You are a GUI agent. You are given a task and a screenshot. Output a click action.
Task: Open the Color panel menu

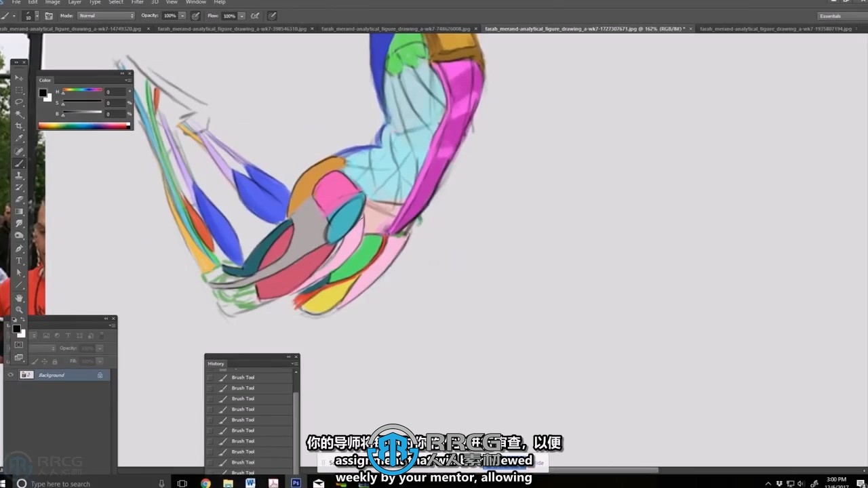pyautogui.click(x=127, y=80)
